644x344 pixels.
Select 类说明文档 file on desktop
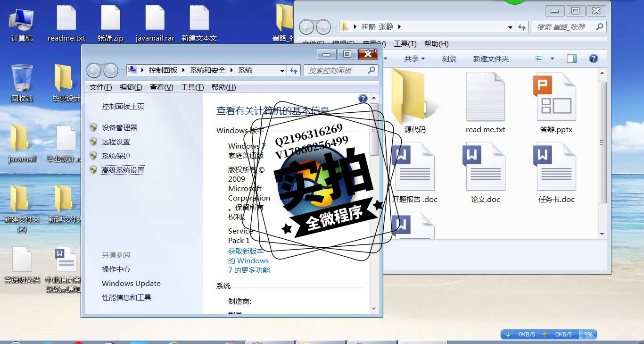click(22, 265)
